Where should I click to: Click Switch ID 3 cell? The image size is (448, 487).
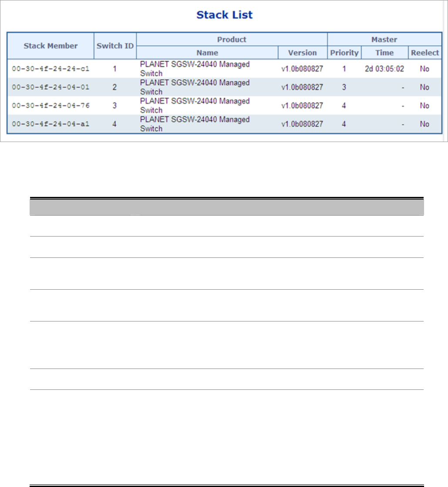click(x=115, y=105)
